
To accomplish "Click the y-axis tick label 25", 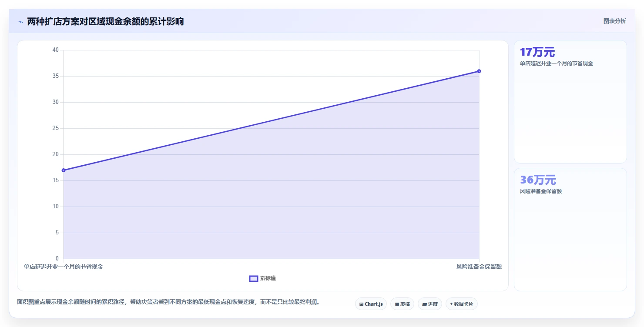I will tap(55, 128).
